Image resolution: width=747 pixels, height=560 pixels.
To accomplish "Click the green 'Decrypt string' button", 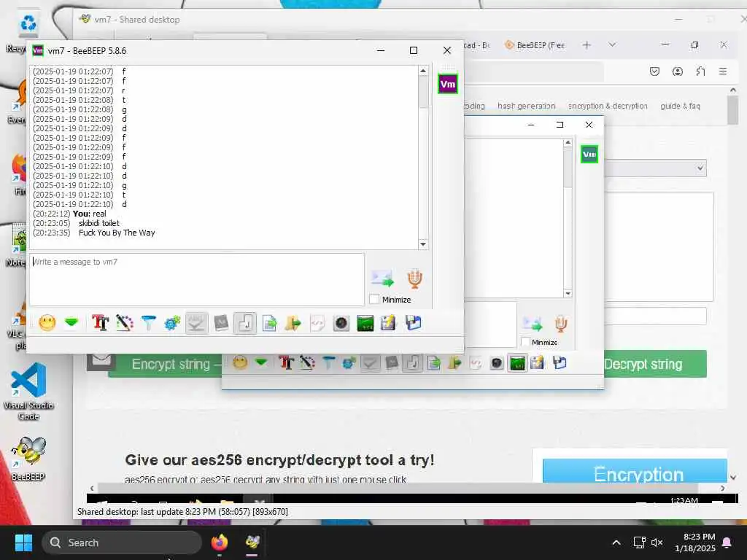I will (x=656, y=365).
